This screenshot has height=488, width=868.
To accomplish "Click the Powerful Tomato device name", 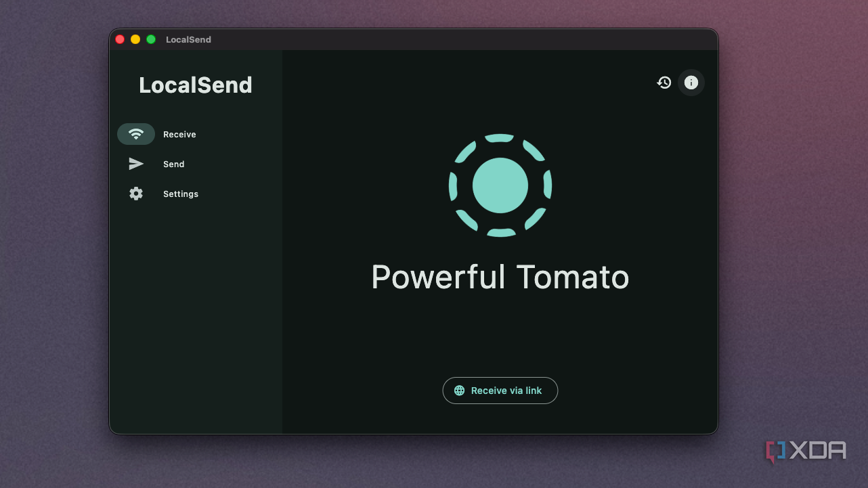I will (x=500, y=278).
